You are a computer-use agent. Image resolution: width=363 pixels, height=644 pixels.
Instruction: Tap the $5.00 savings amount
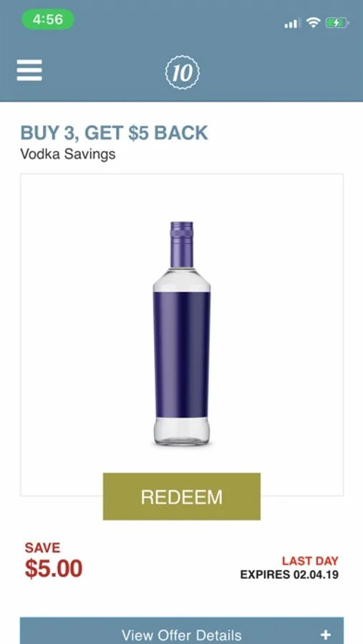click(x=54, y=568)
